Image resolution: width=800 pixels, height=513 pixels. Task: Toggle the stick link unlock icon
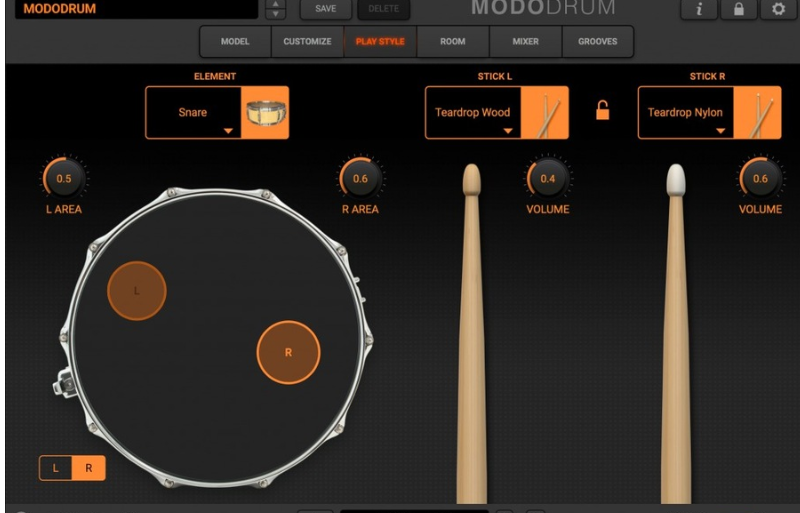(x=603, y=110)
